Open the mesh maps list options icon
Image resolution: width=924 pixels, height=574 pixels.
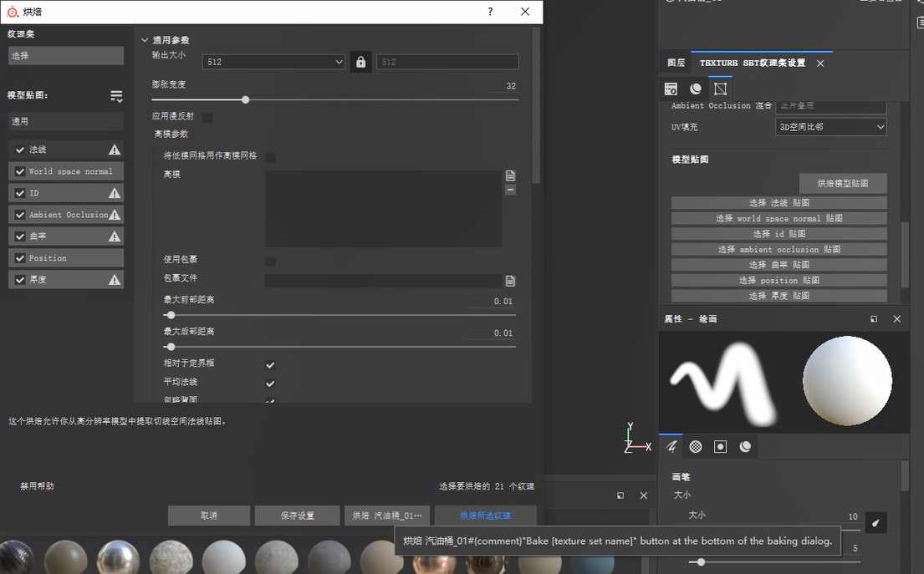(116, 96)
